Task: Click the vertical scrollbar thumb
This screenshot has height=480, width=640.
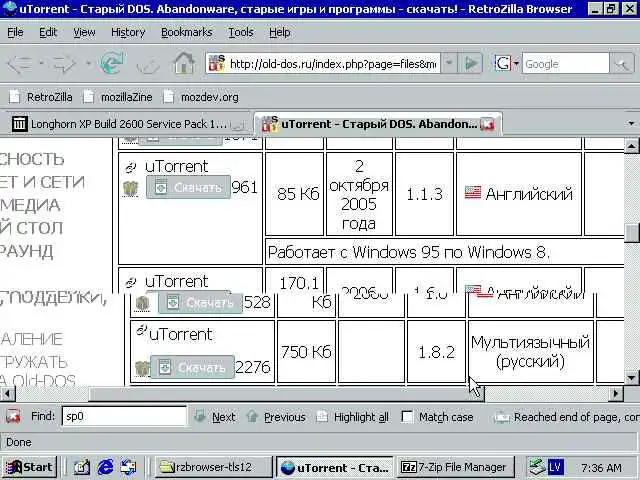Action: point(632,233)
